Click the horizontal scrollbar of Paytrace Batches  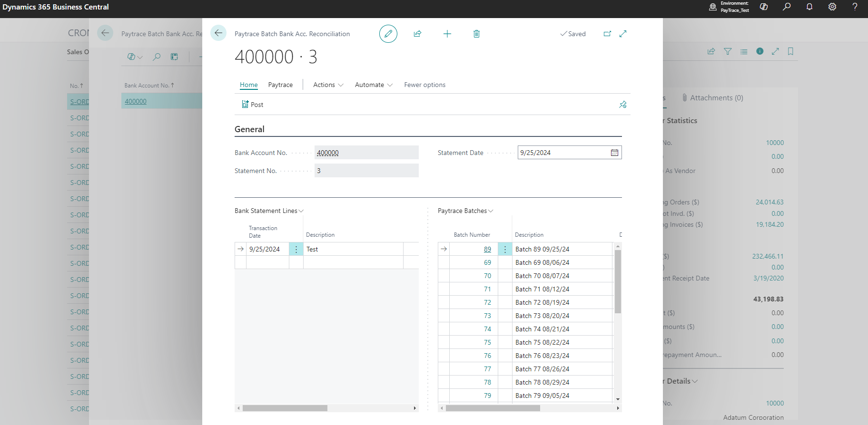coord(493,408)
